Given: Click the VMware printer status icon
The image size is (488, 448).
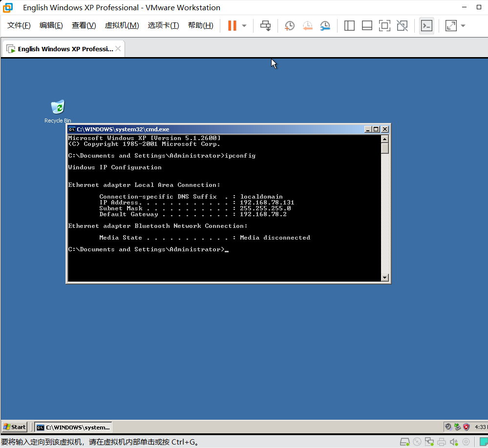Looking at the screenshot, I should tap(442, 442).
